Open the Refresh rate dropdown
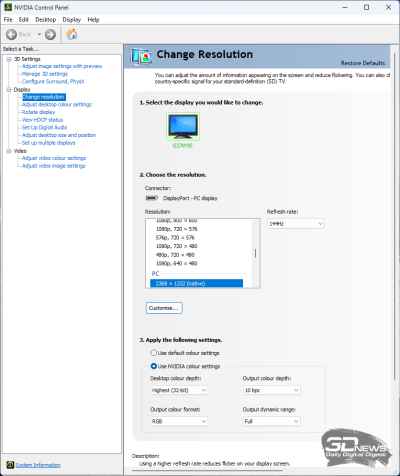Viewport: 400px width, 476px height. (x=296, y=224)
